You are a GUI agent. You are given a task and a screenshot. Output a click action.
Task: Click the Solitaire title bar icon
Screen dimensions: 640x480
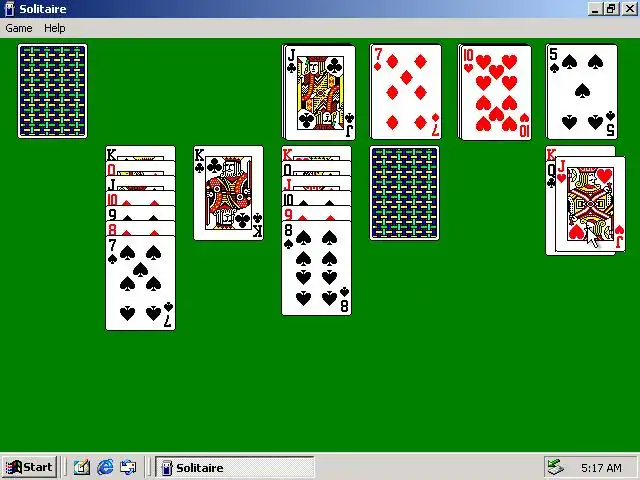(x=9, y=9)
